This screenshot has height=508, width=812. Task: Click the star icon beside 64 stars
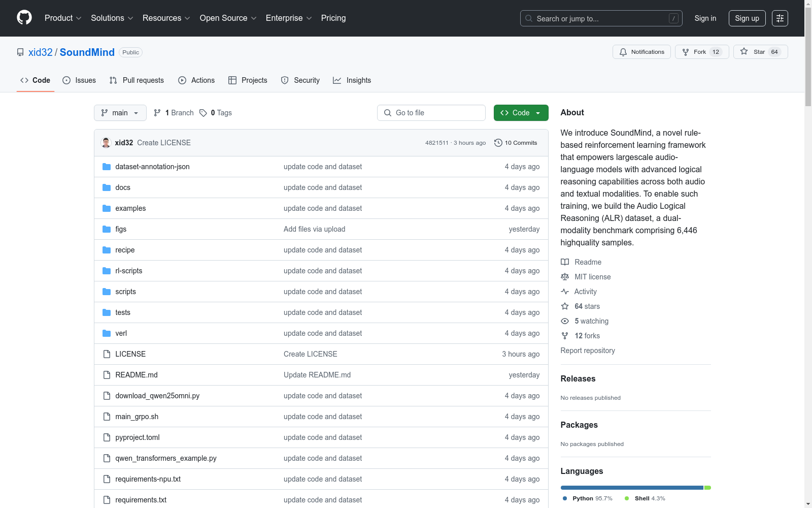point(565,306)
